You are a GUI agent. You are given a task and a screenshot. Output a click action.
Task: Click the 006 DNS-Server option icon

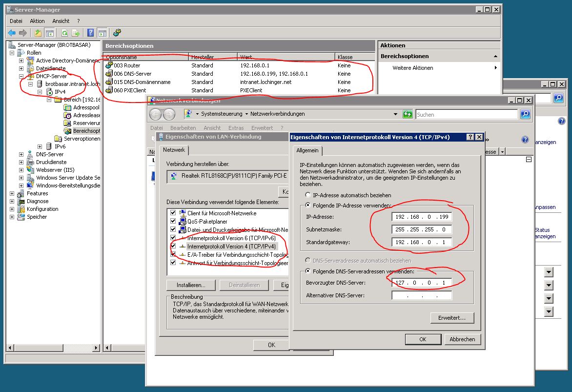pos(109,74)
